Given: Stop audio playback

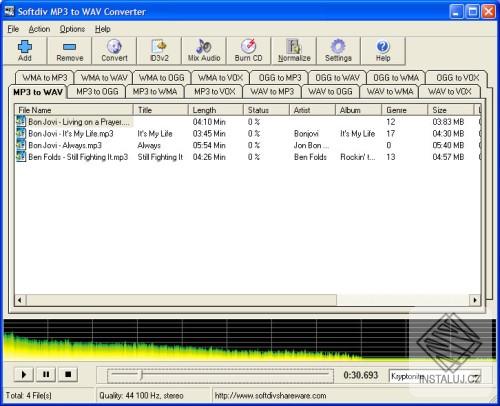Looking at the screenshot, I should click(x=68, y=375).
